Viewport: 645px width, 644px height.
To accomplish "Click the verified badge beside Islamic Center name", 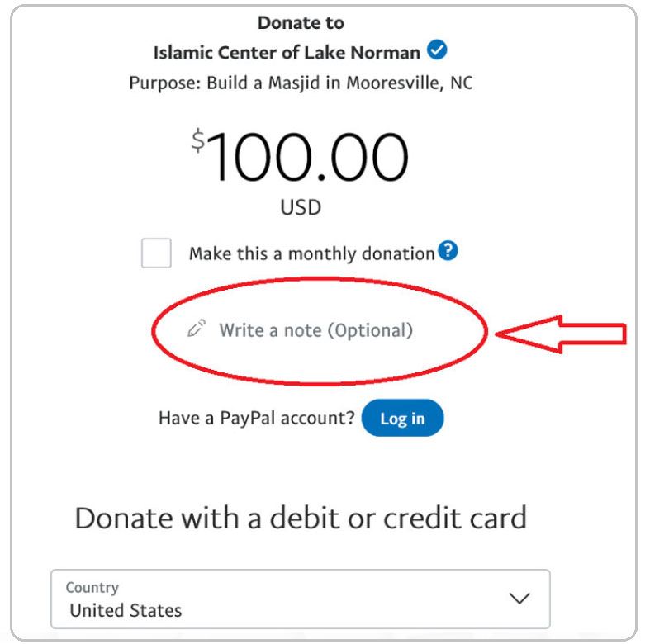I will [x=439, y=51].
